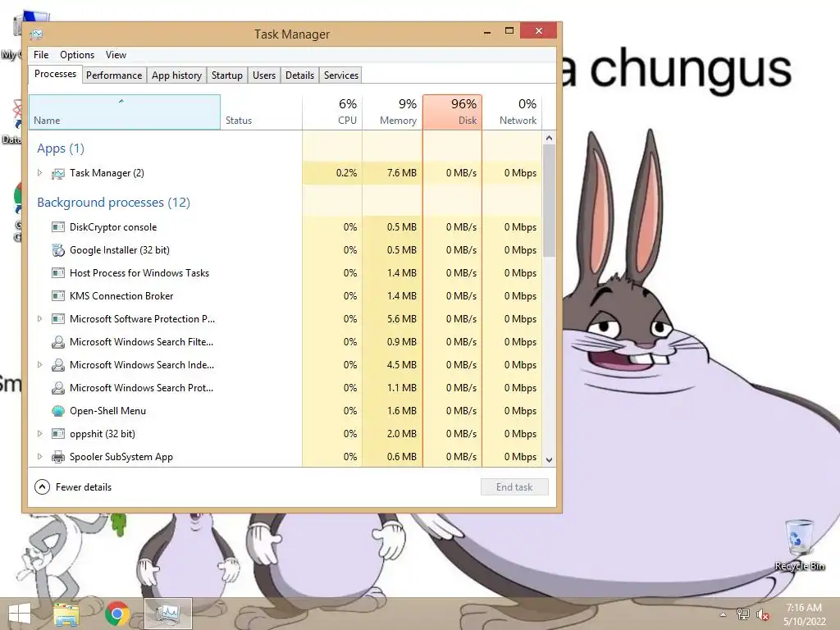Switch to the Users tab

[264, 75]
